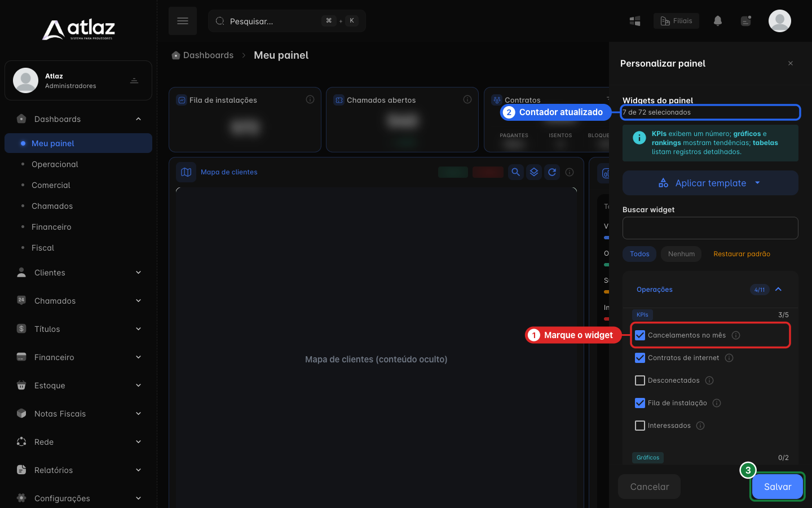The width and height of the screenshot is (812, 508).
Task: Open the user avatar in top bar
Action: point(780,21)
